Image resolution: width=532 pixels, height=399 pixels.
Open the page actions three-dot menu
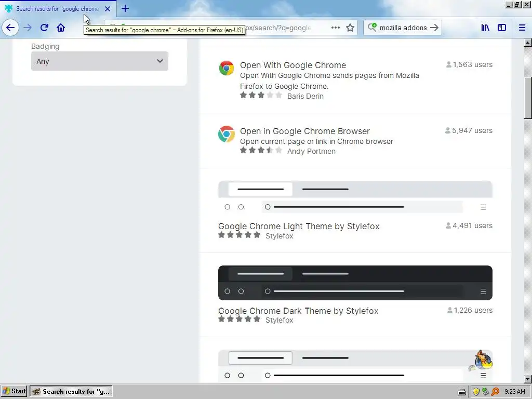(335, 28)
